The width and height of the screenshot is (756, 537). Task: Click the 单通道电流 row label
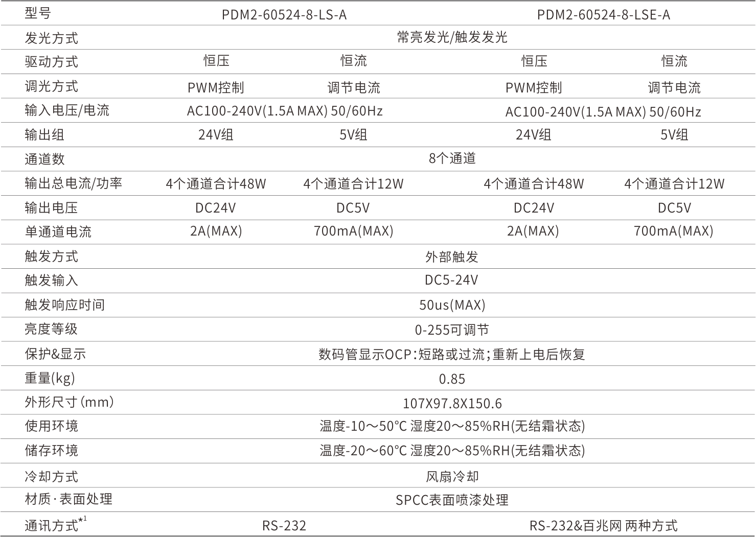58,232
